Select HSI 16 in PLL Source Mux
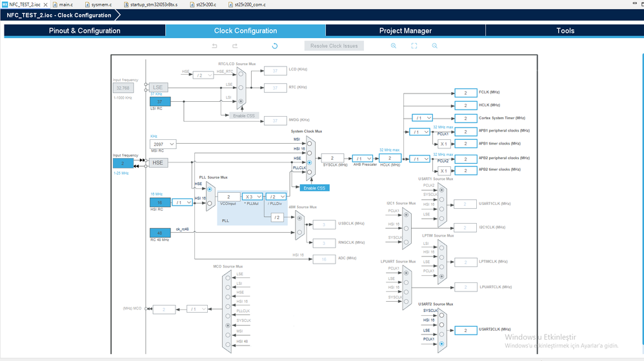 (210, 204)
